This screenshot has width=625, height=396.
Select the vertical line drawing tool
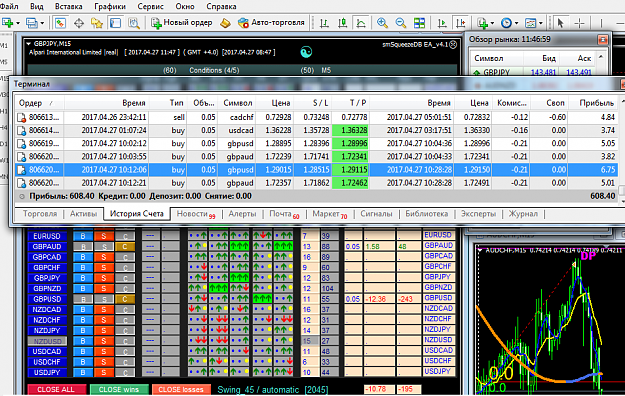click(601, 23)
